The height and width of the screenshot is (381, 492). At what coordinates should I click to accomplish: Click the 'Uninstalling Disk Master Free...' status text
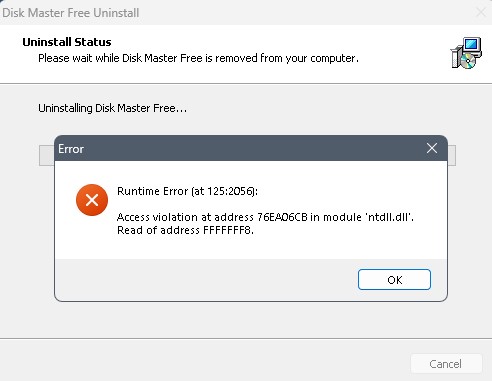pyautogui.click(x=113, y=108)
